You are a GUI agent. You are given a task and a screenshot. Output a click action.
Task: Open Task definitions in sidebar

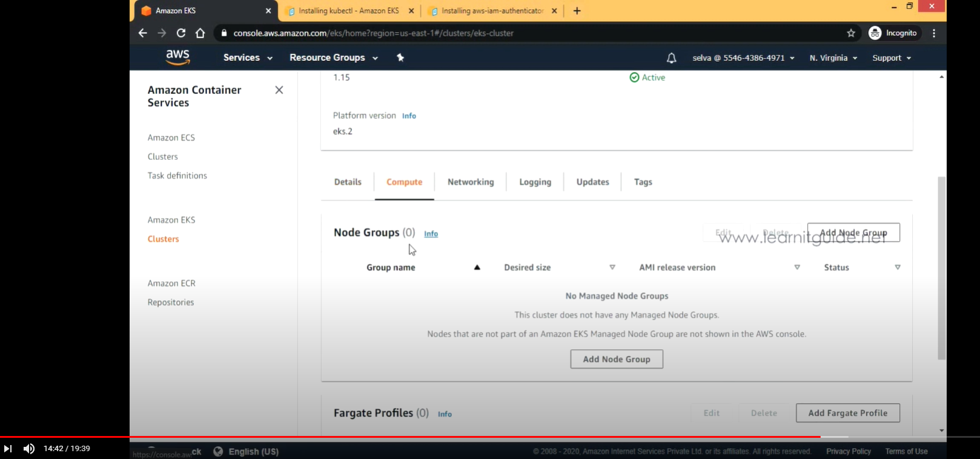[x=177, y=176]
